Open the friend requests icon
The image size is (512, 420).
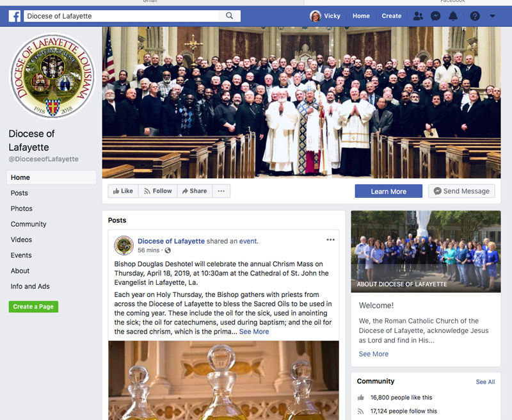418,16
